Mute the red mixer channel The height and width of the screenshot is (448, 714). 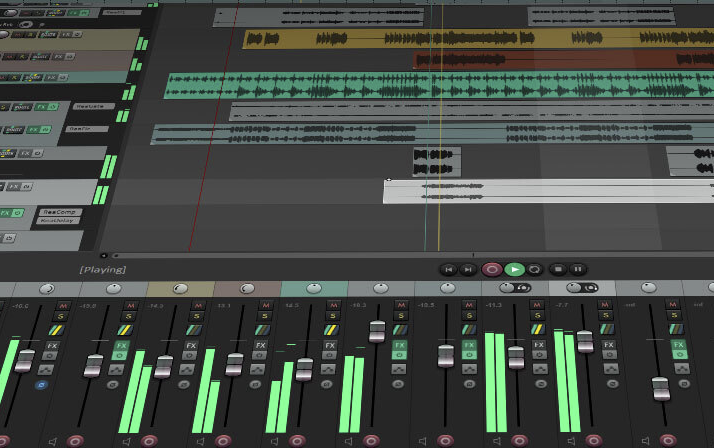click(262, 304)
